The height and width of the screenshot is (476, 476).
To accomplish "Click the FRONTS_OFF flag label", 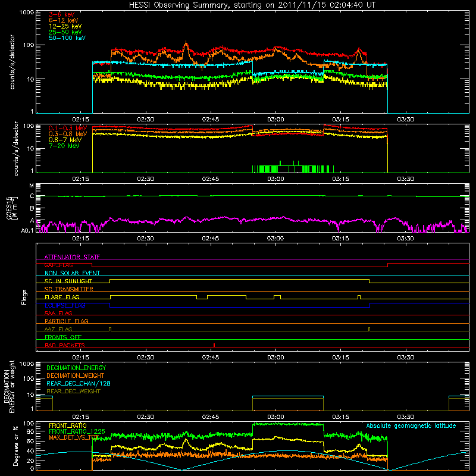I will click(x=63, y=337).
